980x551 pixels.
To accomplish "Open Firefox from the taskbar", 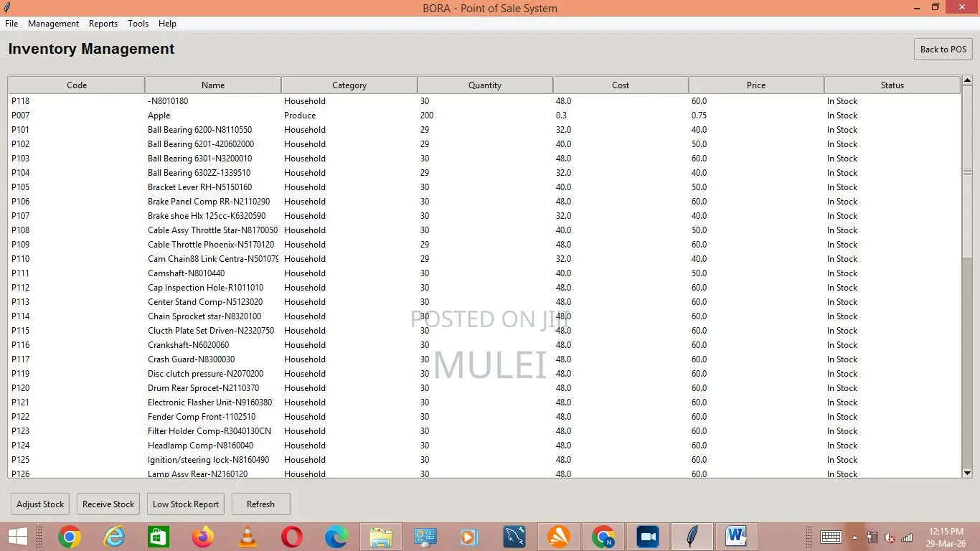I will (x=203, y=537).
